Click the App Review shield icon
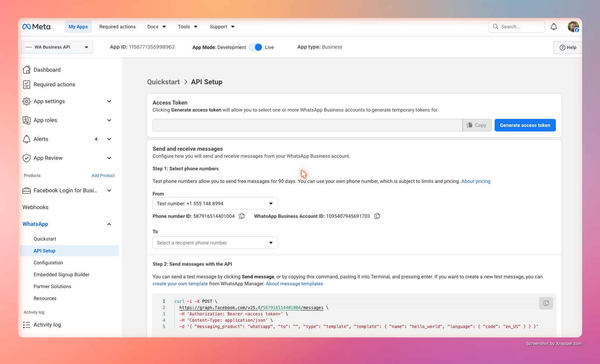The image size is (600, 364). (27, 158)
